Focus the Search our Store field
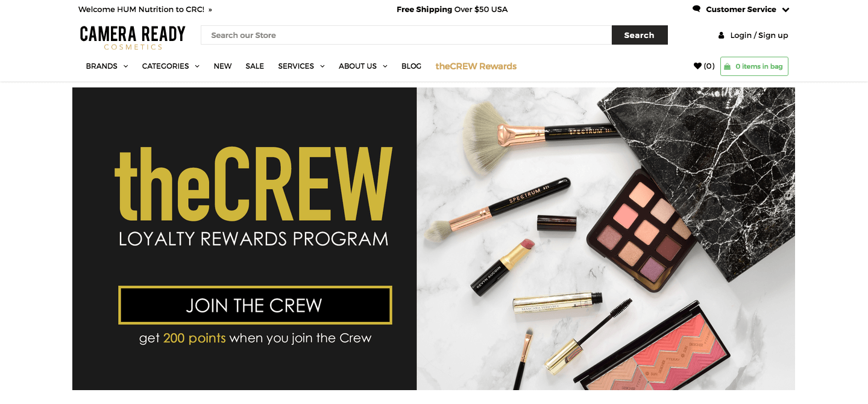 406,35
